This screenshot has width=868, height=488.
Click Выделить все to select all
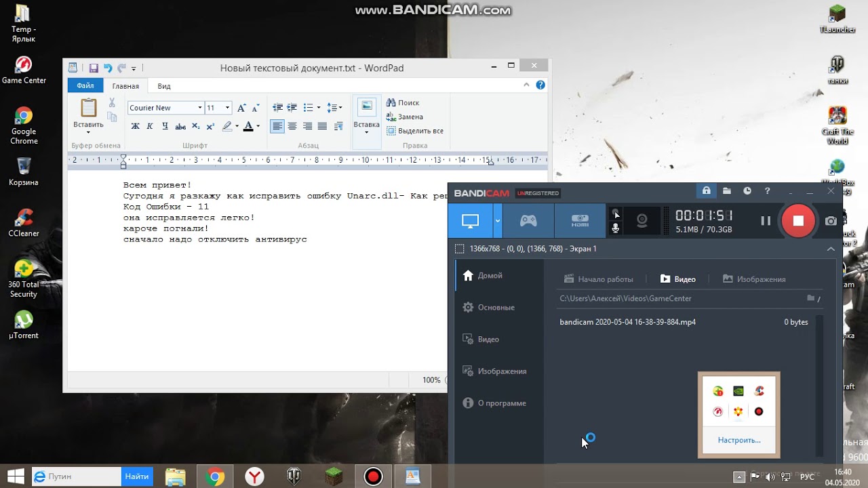[x=415, y=131]
